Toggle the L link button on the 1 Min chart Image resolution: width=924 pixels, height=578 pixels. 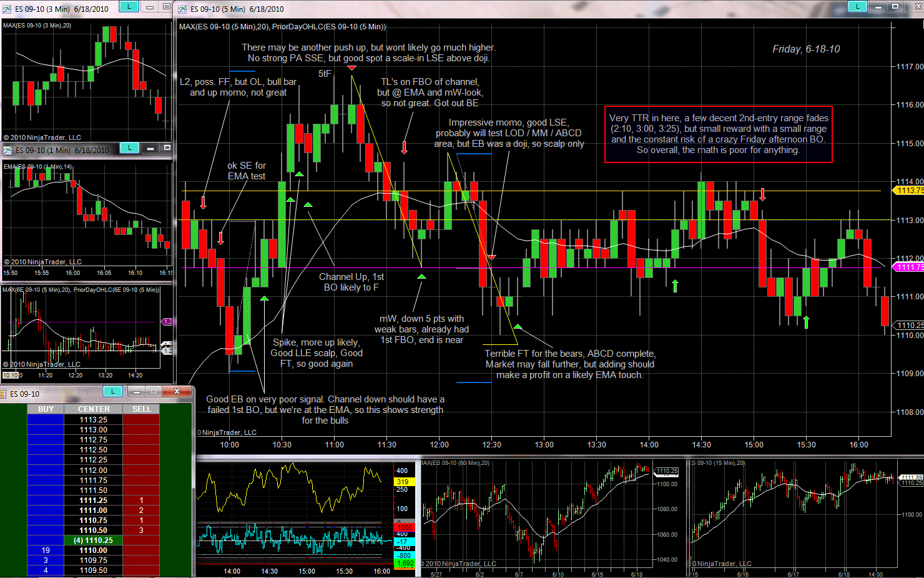[129, 148]
